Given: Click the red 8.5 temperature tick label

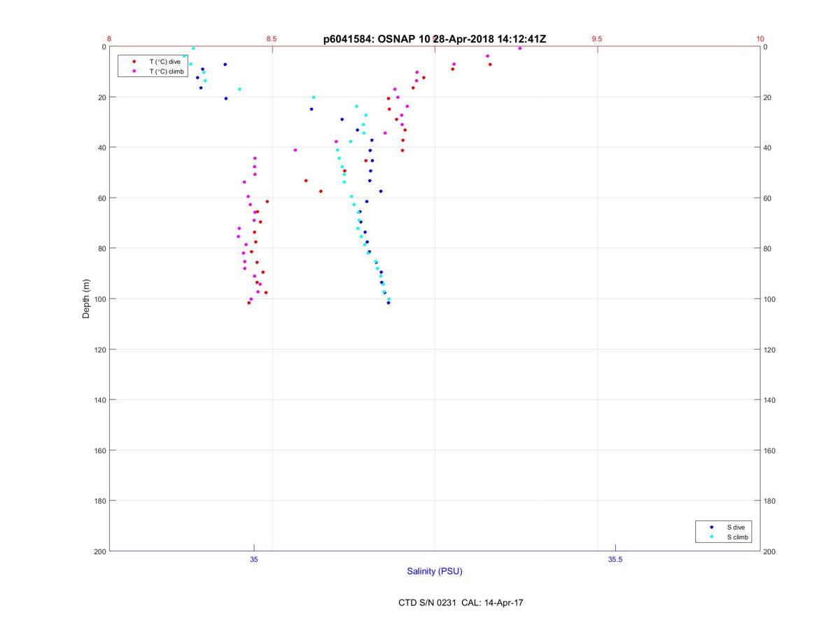Looking at the screenshot, I should (x=272, y=39).
